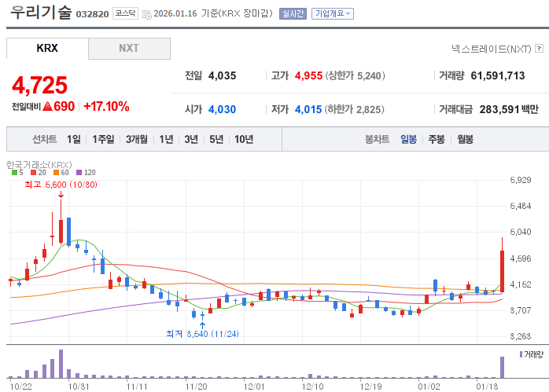Click the 저가 value 4,015

(x=308, y=109)
